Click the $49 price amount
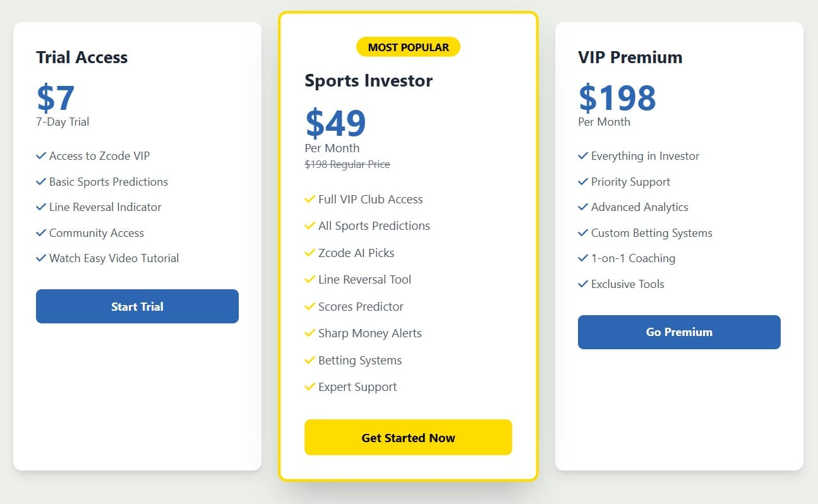 335,123
